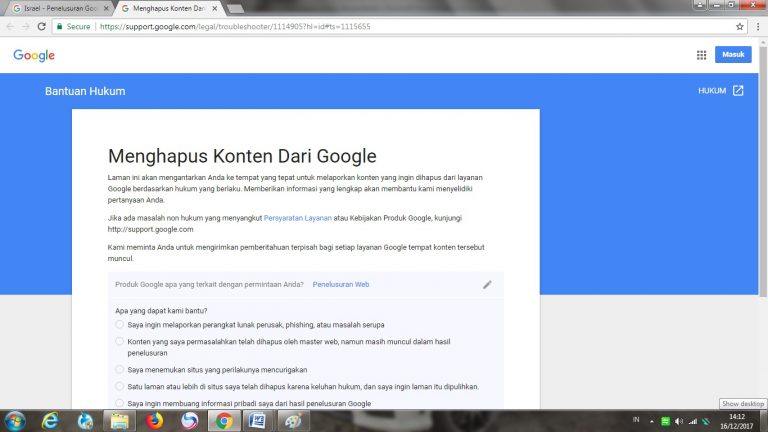The width and height of the screenshot is (768, 432).
Task: Bookmark this page with the star icon
Action: 740,26
